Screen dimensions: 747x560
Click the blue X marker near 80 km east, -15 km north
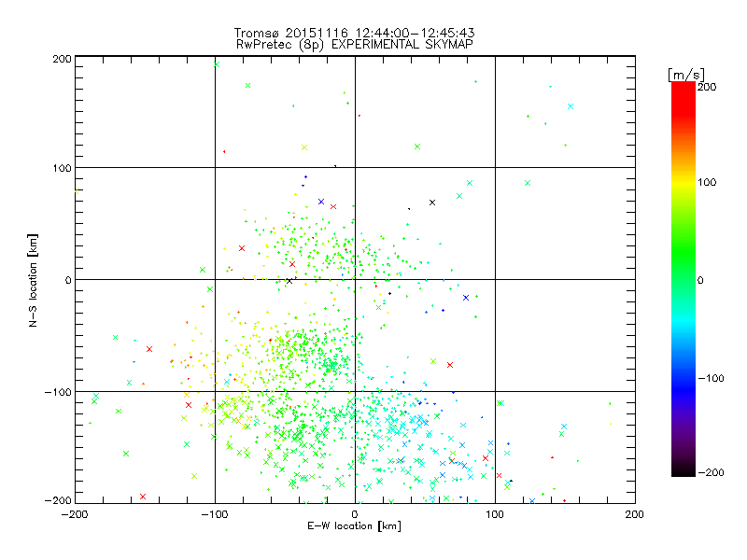coord(466,298)
